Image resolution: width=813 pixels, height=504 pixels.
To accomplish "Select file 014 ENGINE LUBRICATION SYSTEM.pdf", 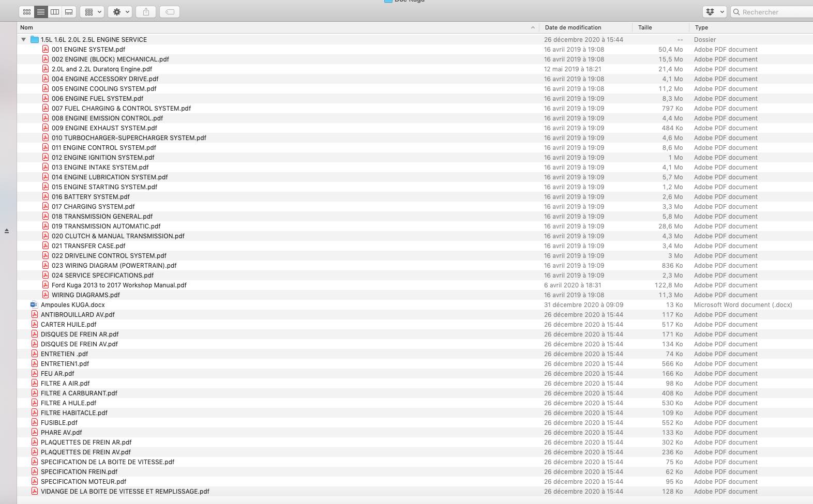I will tap(110, 177).
